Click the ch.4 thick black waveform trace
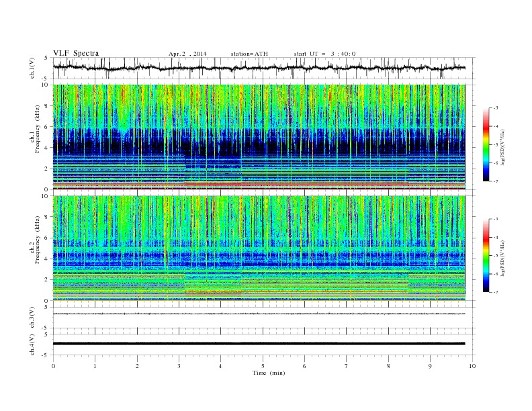The width and height of the screenshot is (532, 411). tap(259, 344)
